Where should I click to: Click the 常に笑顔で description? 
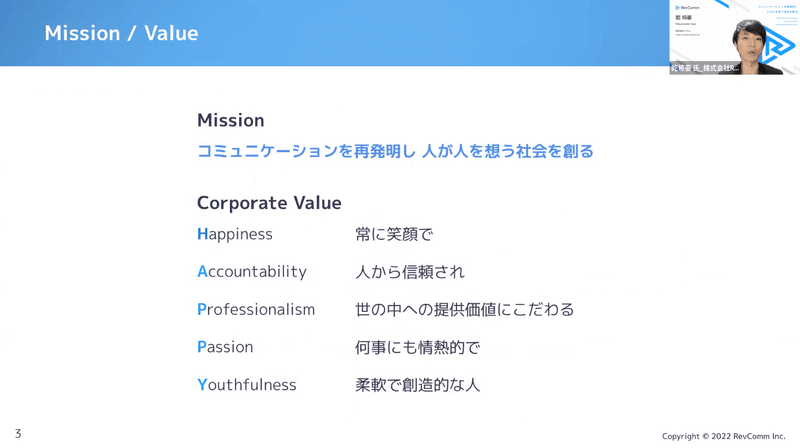[x=394, y=234]
